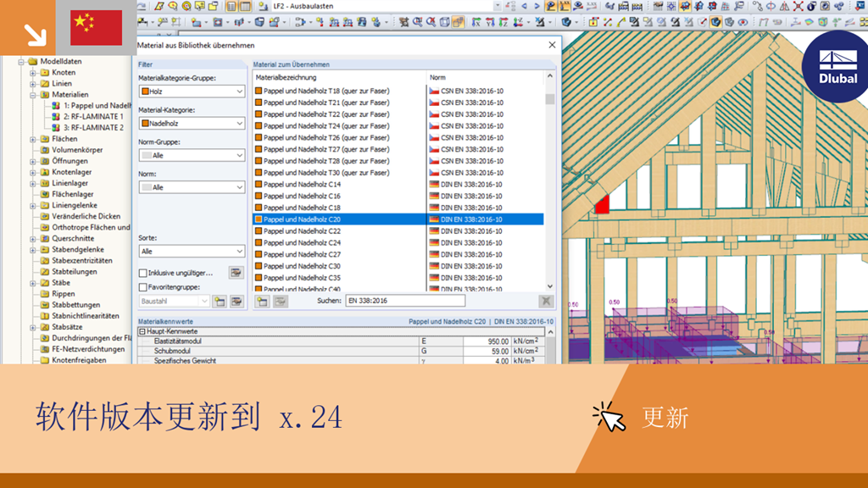
Task: Click the Elastizitätsmodul value 950.00
Action: pos(497,341)
